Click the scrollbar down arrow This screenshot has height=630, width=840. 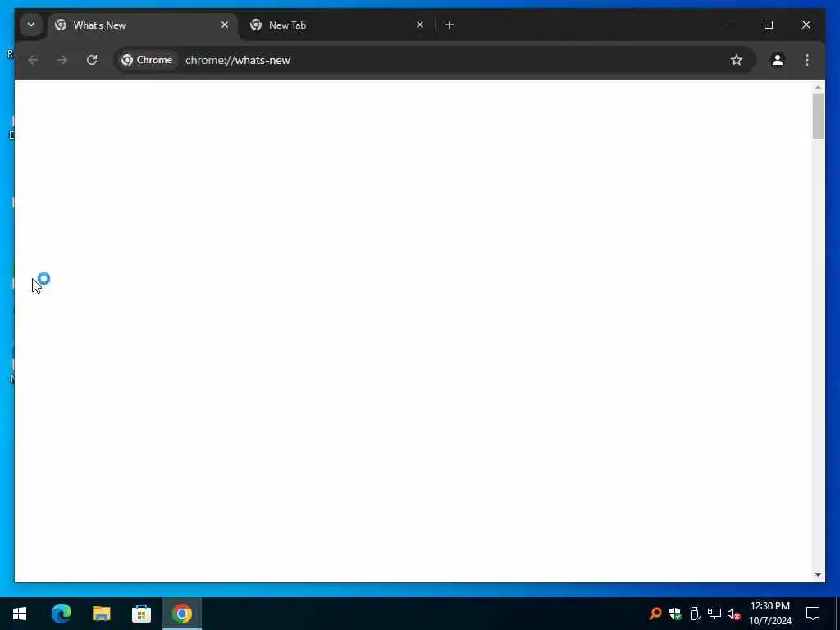pos(818,575)
